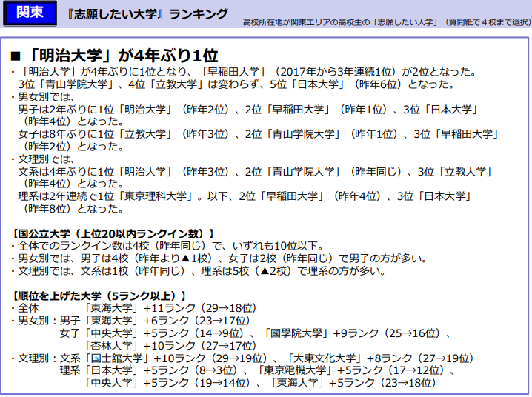Click the 「國學院大學」+9ランク（25→16位） entry
The height and width of the screenshot is (397, 532).
coord(352,333)
